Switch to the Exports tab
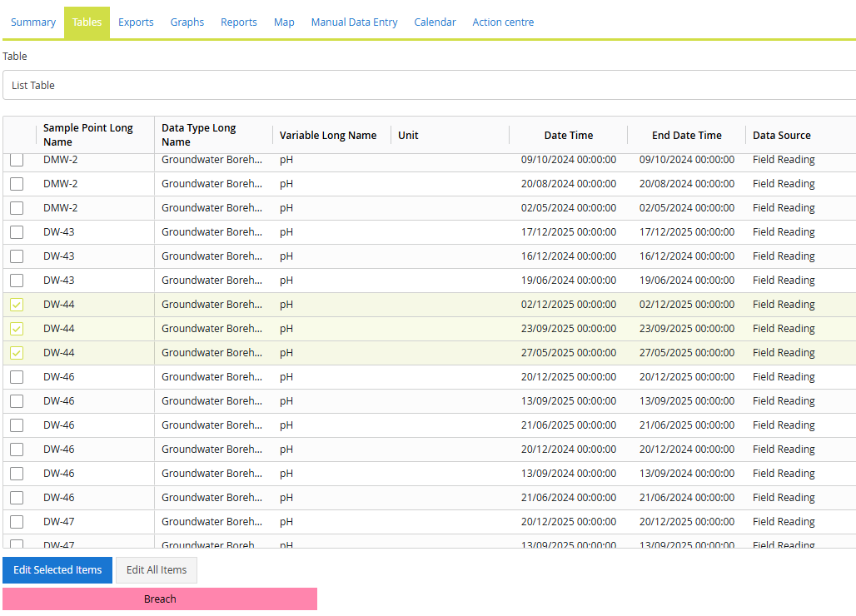Screen dimensions: 856x616 (x=136, y=22)
